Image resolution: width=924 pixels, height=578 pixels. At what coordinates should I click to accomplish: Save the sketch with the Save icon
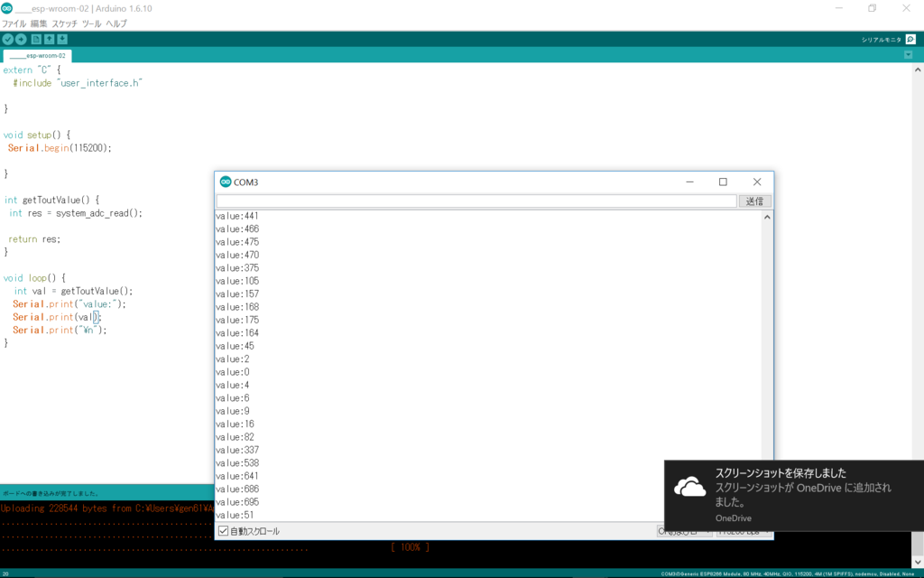click(62, 40)
